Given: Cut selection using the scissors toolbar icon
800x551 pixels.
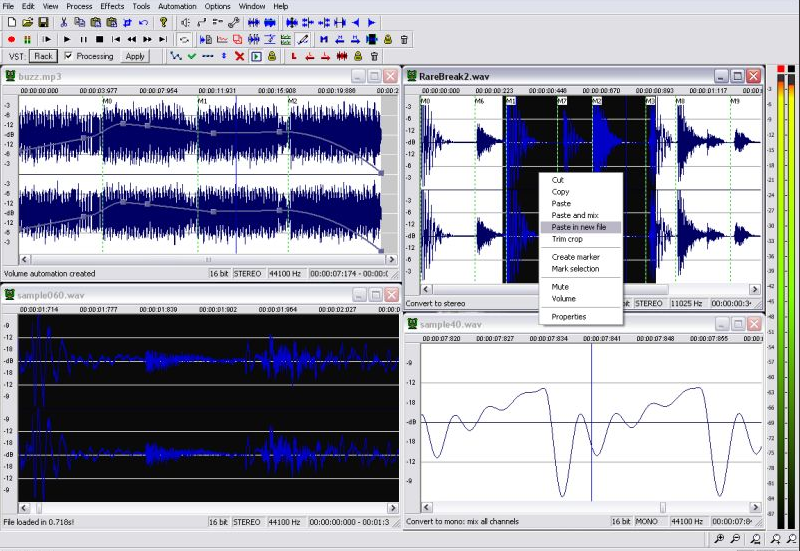Looking at the screenshot, I should (x=64, y=22).
